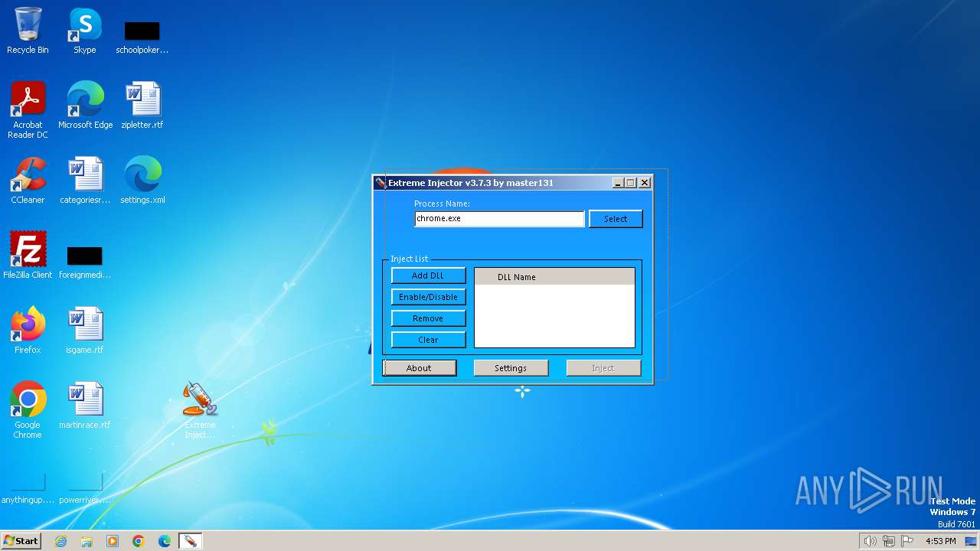Click the Add DLL button
This screenshot has height=551, width=980.
428,275
